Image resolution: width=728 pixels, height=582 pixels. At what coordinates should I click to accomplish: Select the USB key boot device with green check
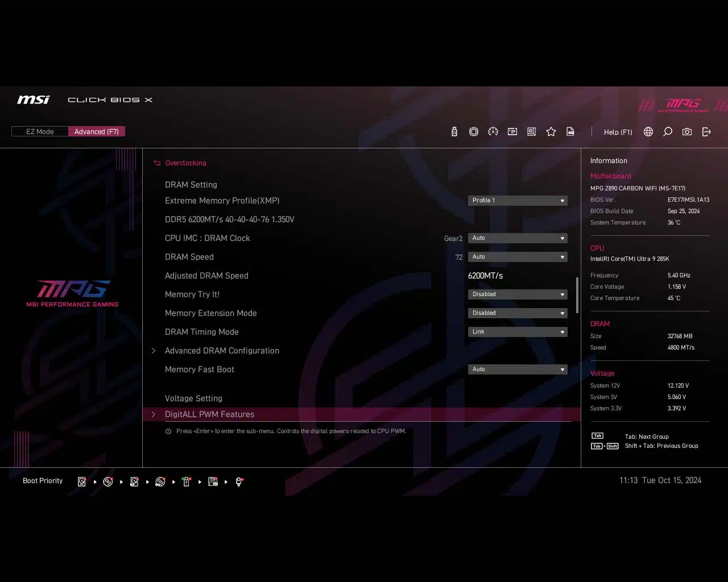tap(187, 481)
